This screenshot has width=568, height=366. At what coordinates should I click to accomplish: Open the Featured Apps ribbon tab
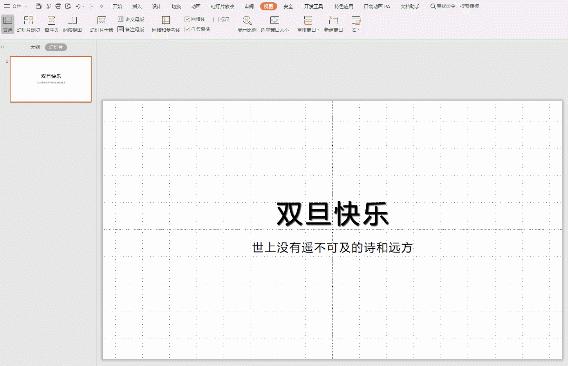click(x=343, y=6)
